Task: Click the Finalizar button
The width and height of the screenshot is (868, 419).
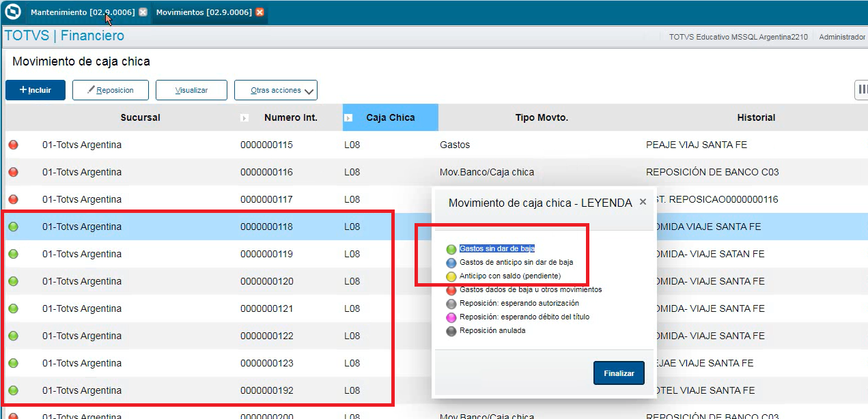Action: coord(619,373)
